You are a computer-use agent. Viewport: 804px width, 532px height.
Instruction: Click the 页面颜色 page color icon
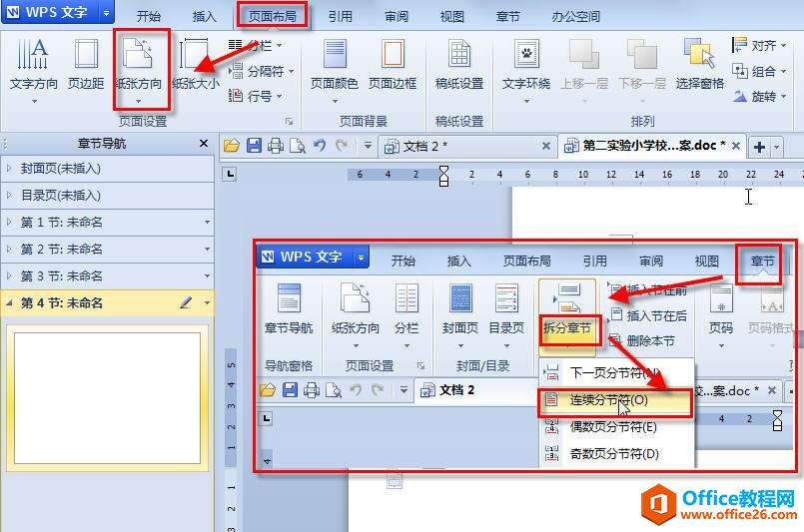[x=335, y=54]
